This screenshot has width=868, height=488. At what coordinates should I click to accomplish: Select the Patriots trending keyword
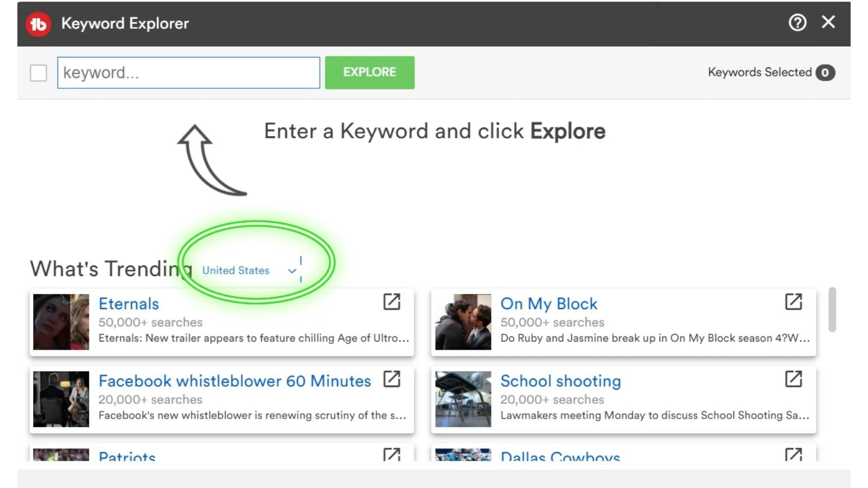[127, 456]
